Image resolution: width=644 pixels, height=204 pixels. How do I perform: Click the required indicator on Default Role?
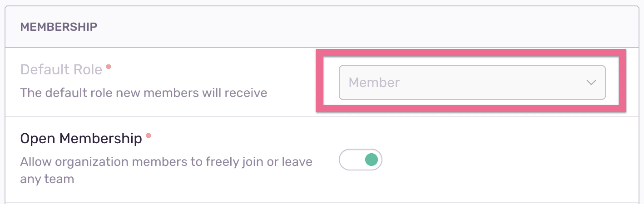(x=109, y=67)
